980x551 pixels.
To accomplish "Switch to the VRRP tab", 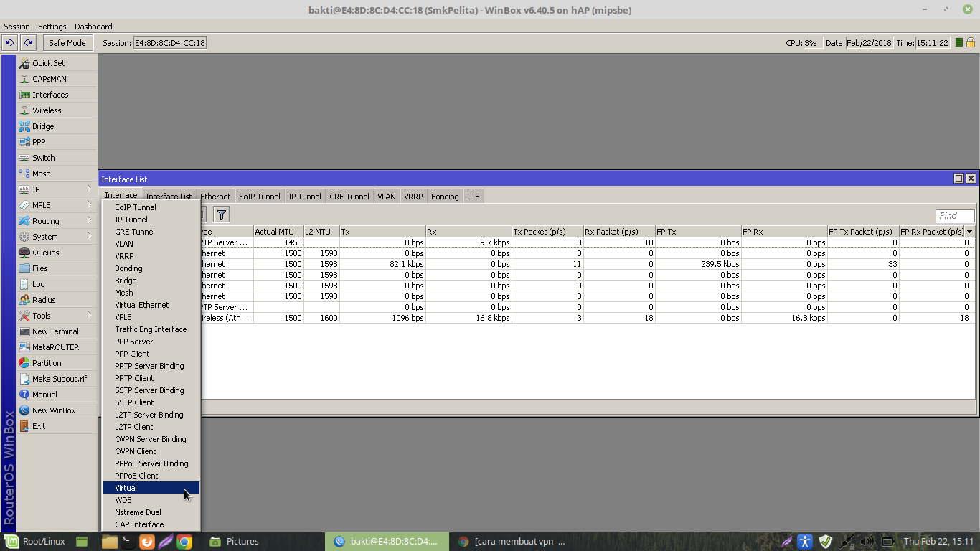I will (413, 197).
